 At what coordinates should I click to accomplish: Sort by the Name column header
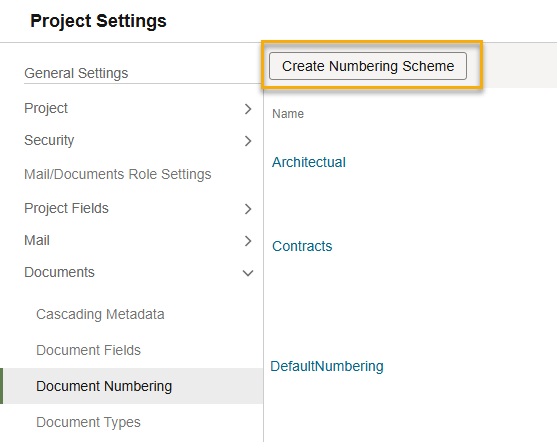[288, 114]
